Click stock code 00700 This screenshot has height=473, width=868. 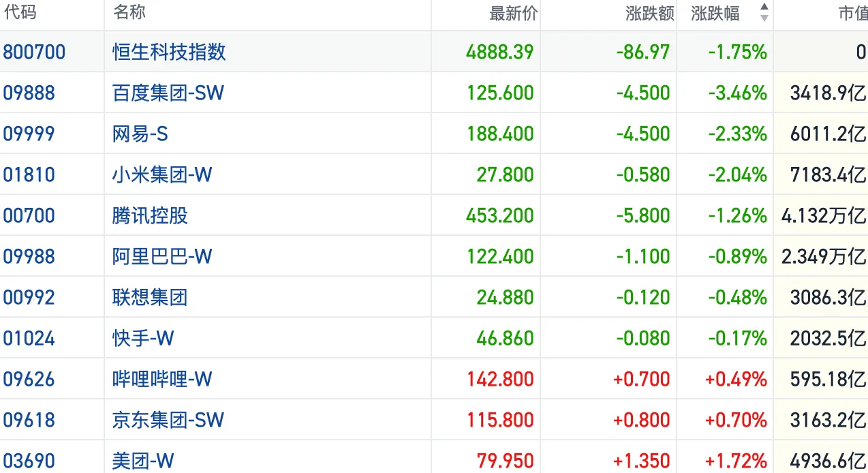29,215
